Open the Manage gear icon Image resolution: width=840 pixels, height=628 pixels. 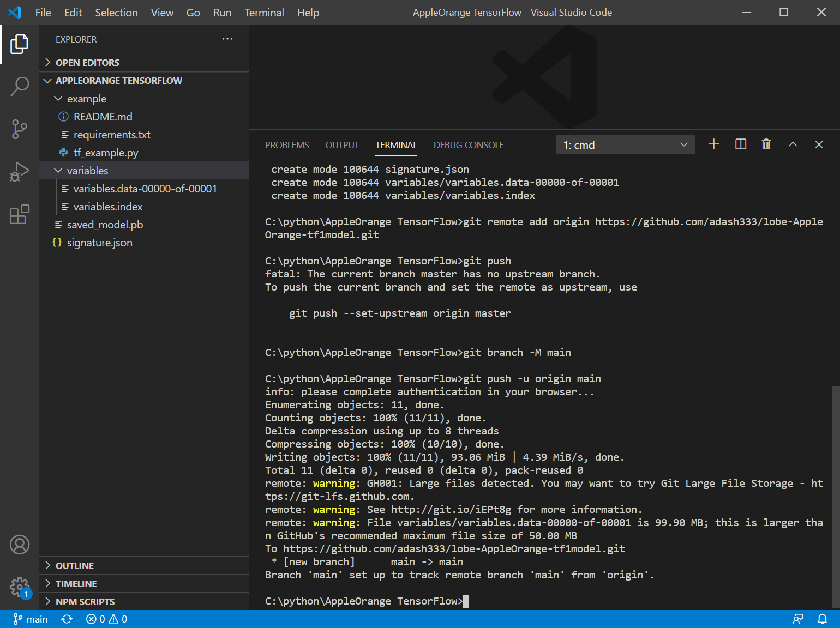20,587
